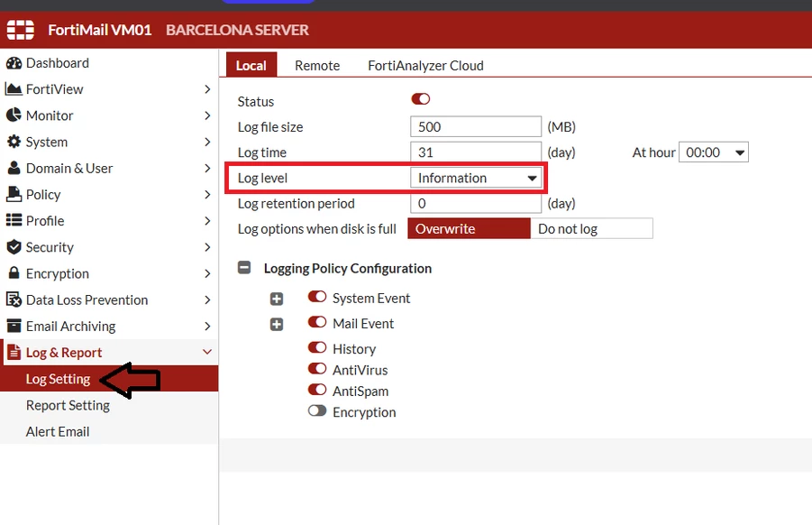Collapse Logging Policy Configuration section
The width and height of the screenshot is (812, 525).
coord(244,267)
